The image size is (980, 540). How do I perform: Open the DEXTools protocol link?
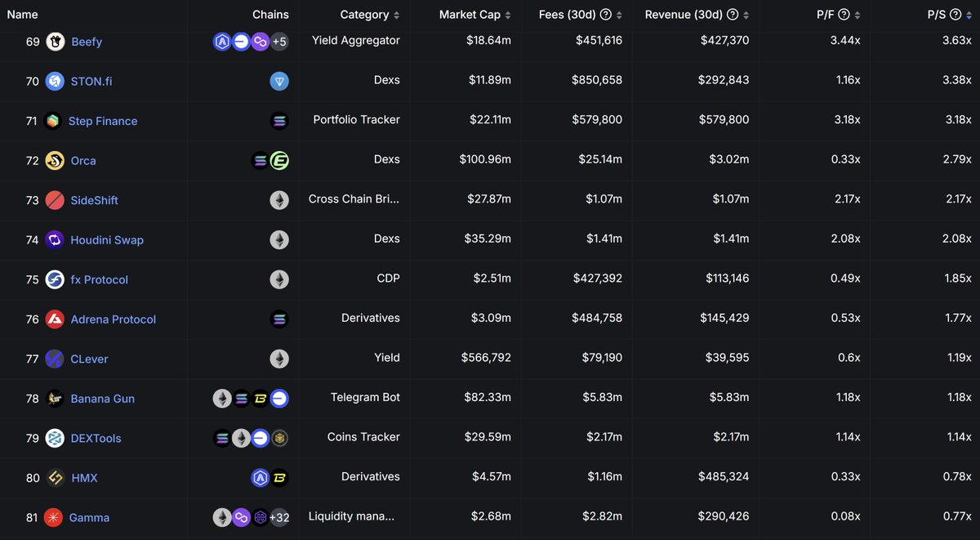pos(96,438)
